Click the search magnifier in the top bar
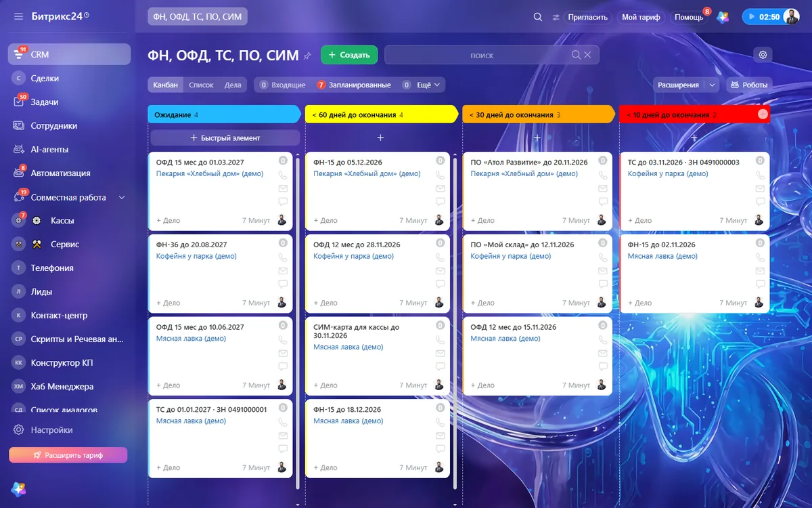 (x=538, y=17)
